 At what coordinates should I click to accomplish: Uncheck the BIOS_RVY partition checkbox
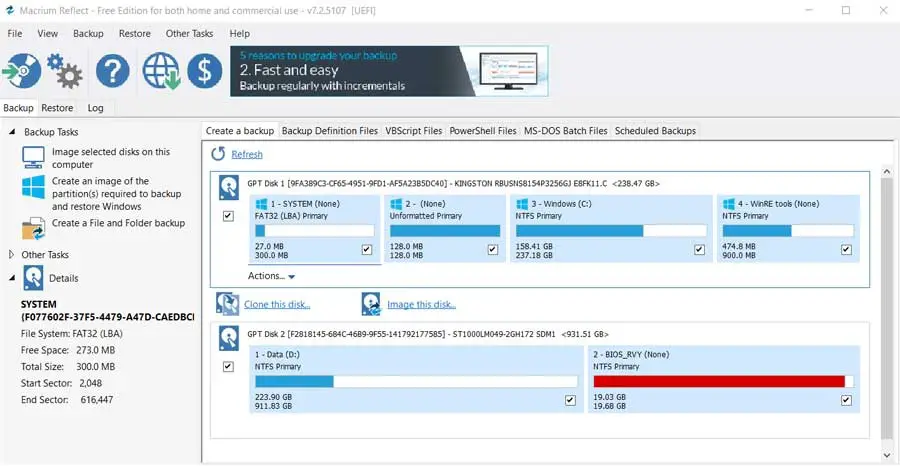point(846,400)
